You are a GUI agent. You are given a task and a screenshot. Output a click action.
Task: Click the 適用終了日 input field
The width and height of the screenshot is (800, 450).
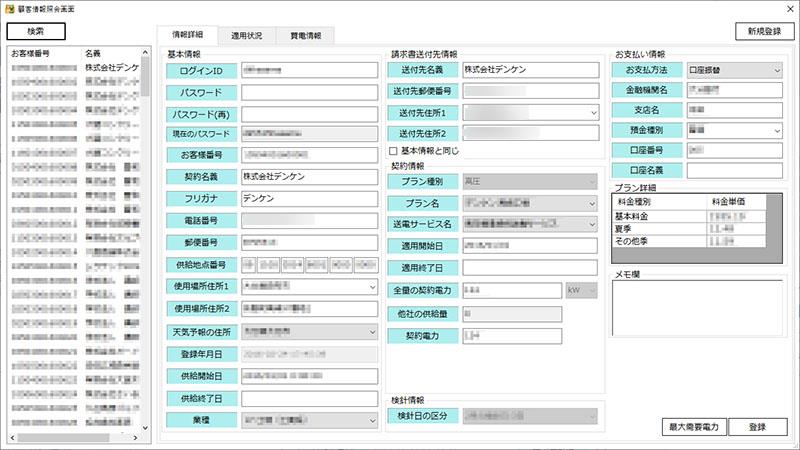[x=530, y=268]
